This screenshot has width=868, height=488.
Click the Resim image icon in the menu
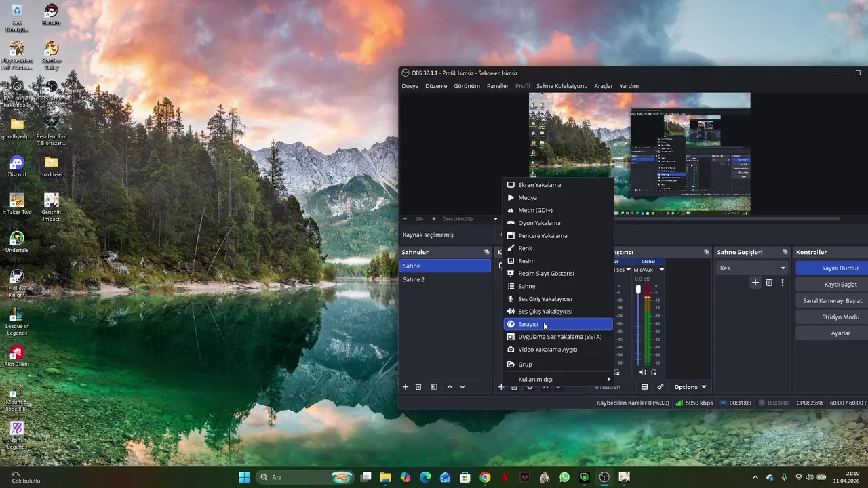[x=511, y=261]
